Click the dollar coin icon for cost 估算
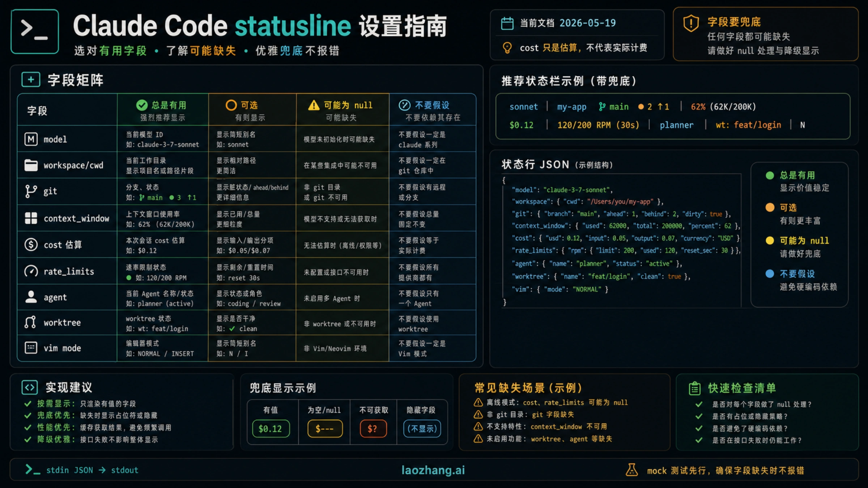Viewport: 868px width, 488px height. pyautogui.click(x=31, y=245)
